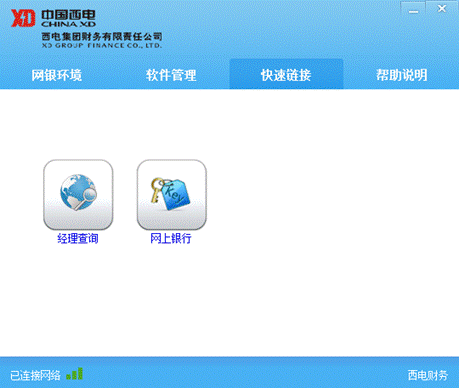Select the 快速链接 tab

point(286,75)
